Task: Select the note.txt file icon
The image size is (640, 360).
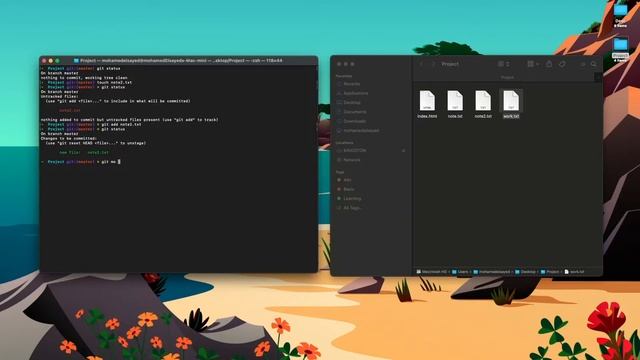Action: (x=455, y=100)
